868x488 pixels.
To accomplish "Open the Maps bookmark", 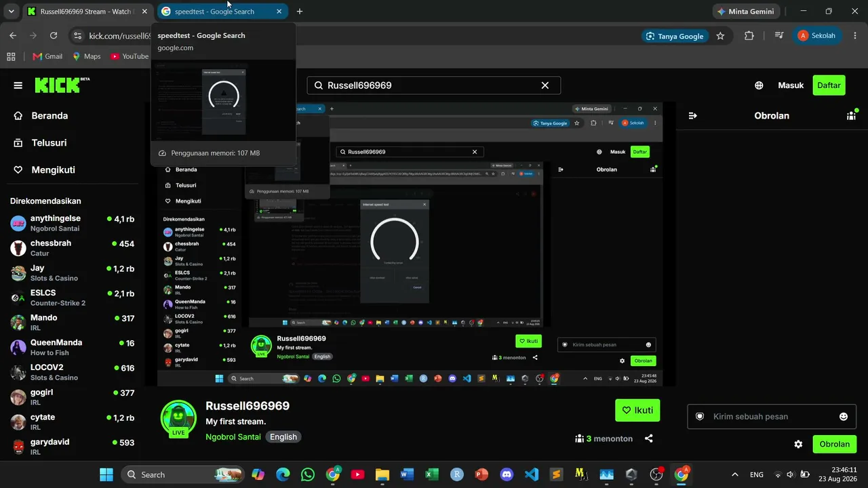I will [86, 56].
